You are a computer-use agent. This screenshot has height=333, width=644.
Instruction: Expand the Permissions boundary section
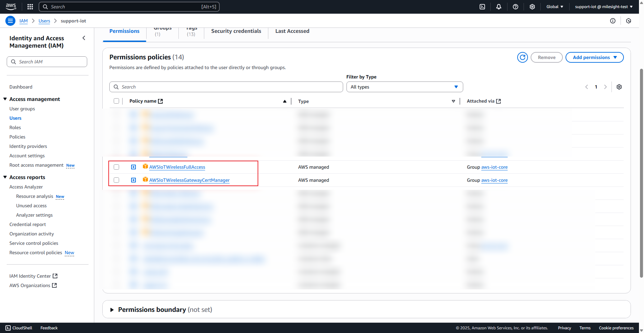[112, 310]
